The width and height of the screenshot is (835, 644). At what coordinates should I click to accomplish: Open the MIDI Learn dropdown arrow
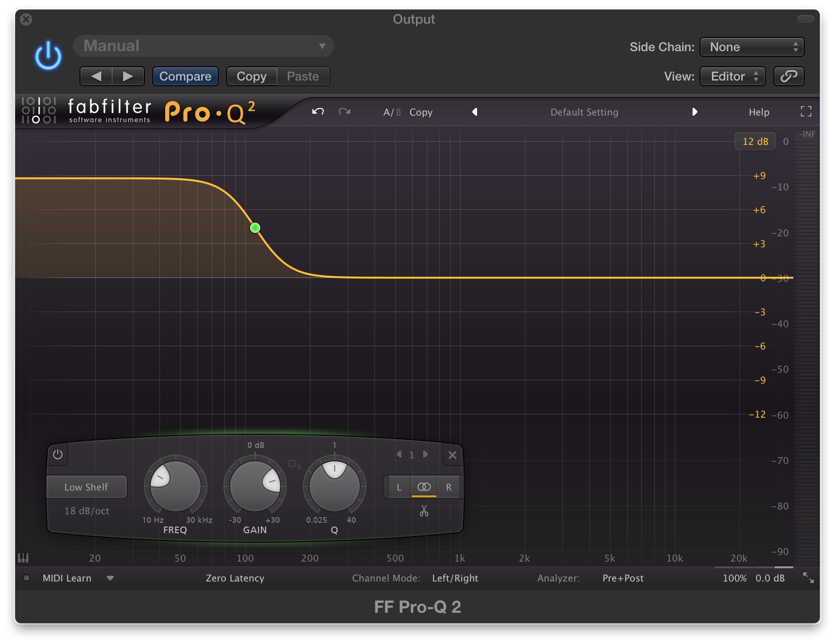pos(110,578)
